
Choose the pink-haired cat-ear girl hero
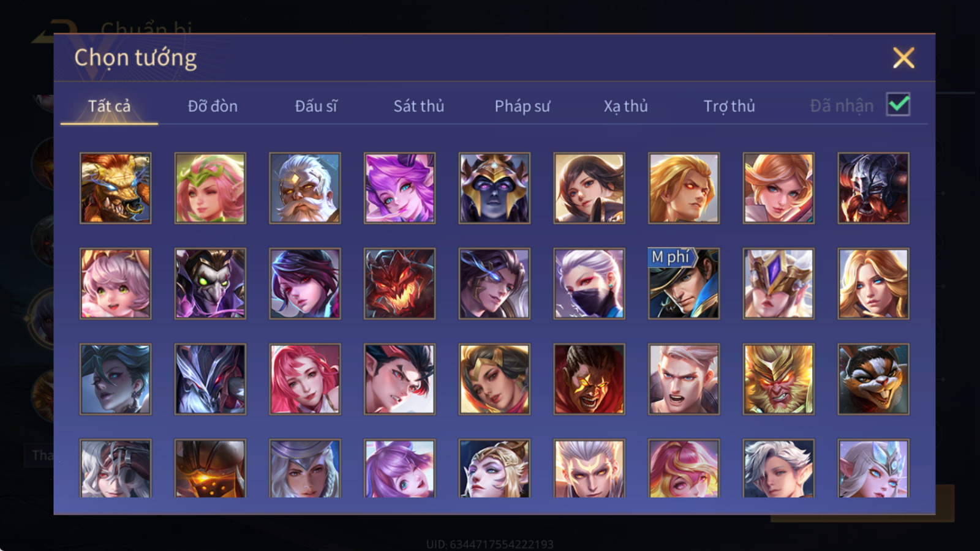pos(115,283)
